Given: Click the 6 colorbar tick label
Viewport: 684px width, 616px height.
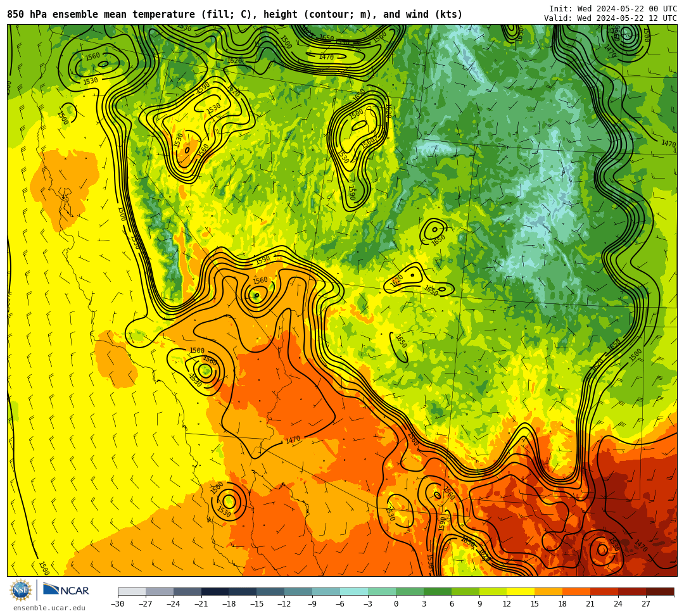Looking at the screenshot, I should 452,604.
